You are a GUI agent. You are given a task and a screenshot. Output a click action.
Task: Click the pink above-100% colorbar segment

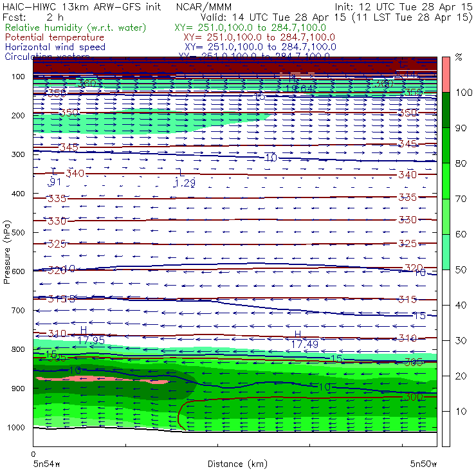pyautogui.click(x=446, y=75)
